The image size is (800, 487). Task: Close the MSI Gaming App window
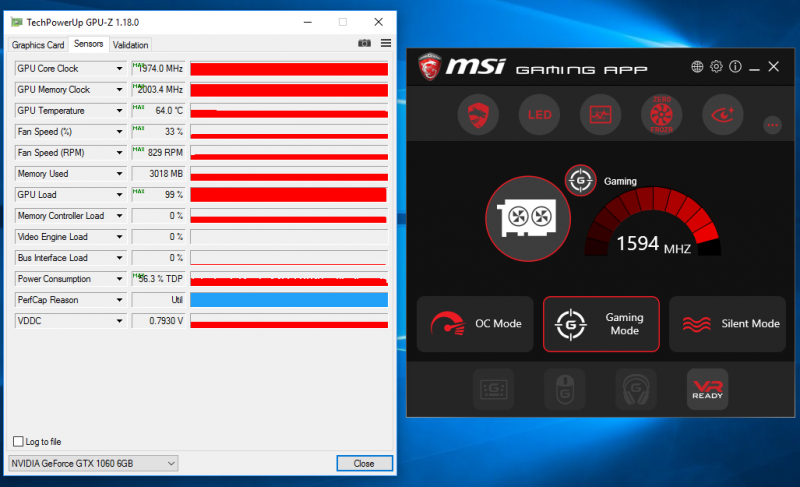(x=773, y=66)
